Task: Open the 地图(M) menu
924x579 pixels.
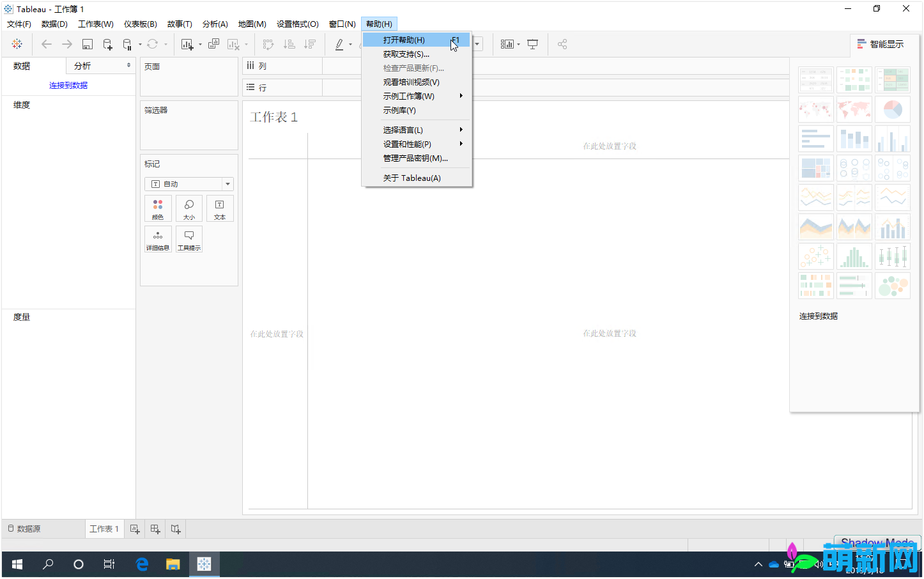Action: point(252,24)
